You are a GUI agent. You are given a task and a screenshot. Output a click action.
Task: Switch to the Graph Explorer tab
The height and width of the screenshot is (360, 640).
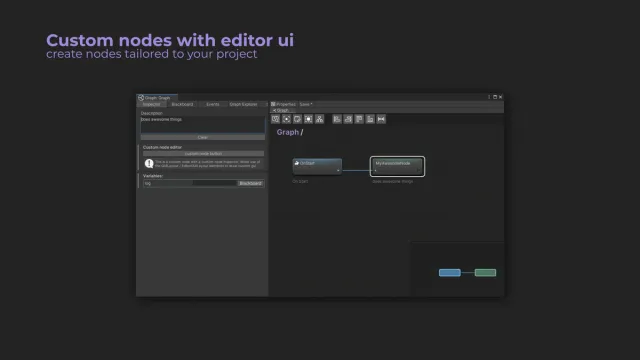click(244, 104)
